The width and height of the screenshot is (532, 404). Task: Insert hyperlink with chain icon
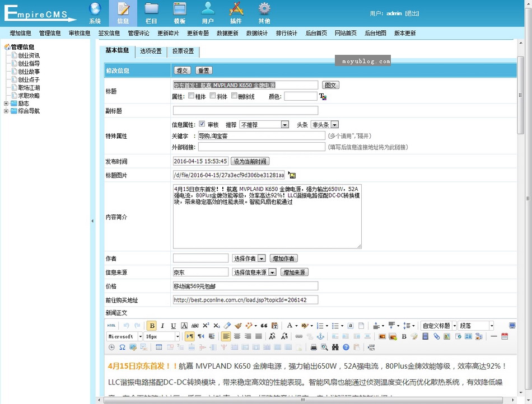tap(298, 336)
